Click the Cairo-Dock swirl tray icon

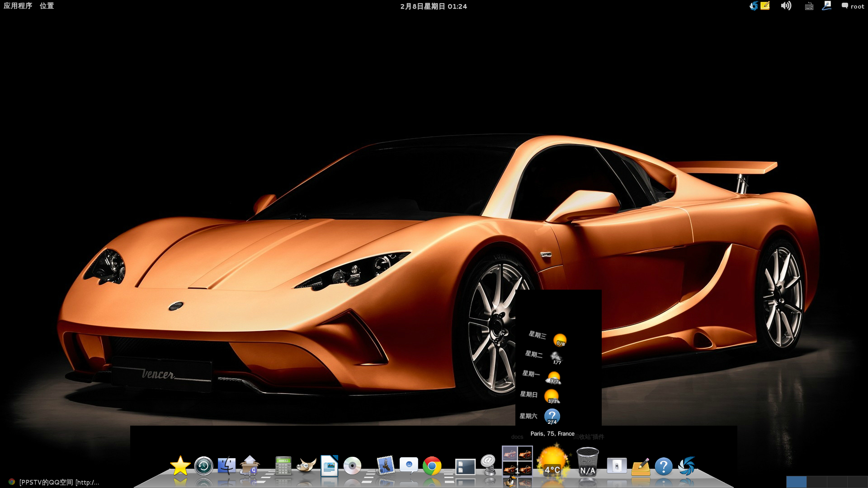(754, 6)
